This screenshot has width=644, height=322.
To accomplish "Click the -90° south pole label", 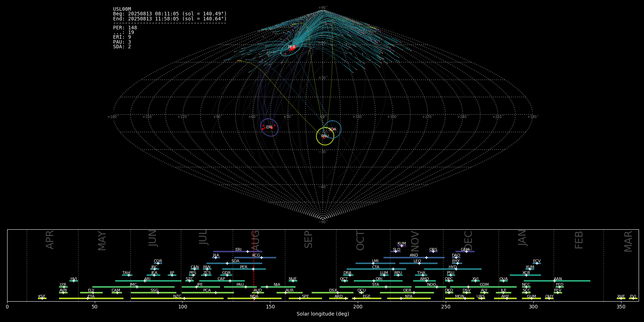I will [x=323, y=222].
